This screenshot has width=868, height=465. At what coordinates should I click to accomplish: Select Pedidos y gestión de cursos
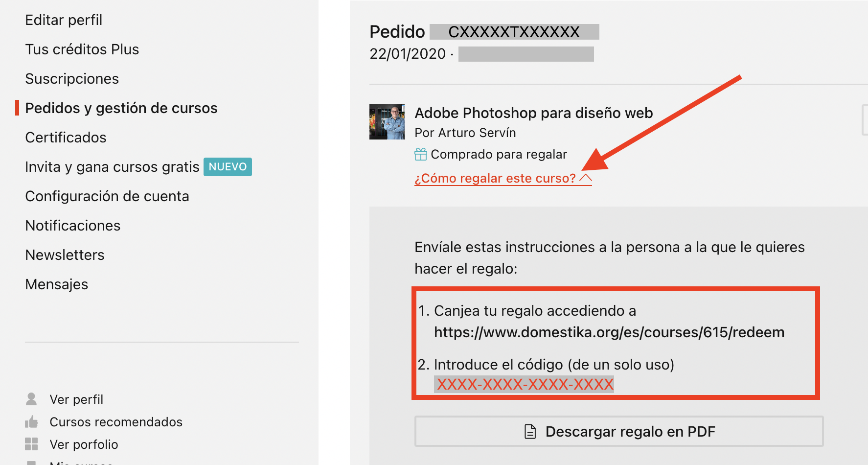point(121,108)
